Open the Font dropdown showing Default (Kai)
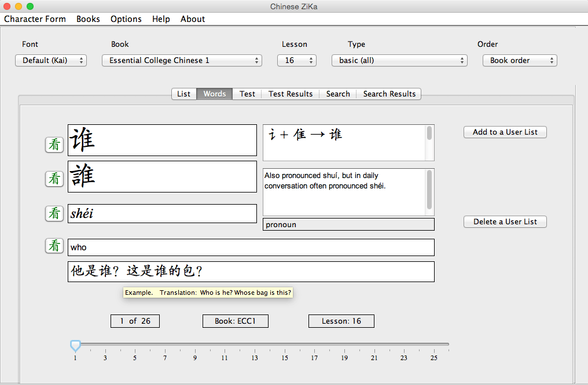This screenshot has width=588, height=385. 51,60
